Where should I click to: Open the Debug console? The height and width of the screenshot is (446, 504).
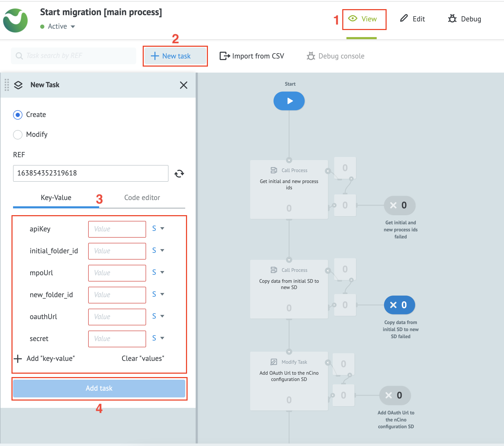(x=335, y=56)
